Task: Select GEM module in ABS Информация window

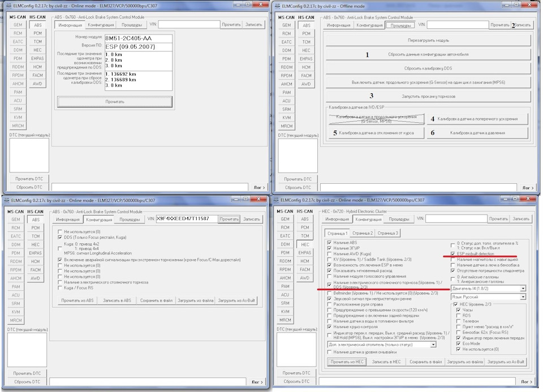Action: pyautogui.click(x=18, y=25)
